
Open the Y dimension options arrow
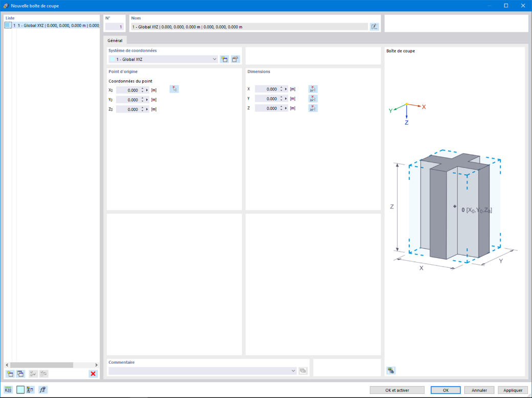pyautogui.click(x=286, y=99)
